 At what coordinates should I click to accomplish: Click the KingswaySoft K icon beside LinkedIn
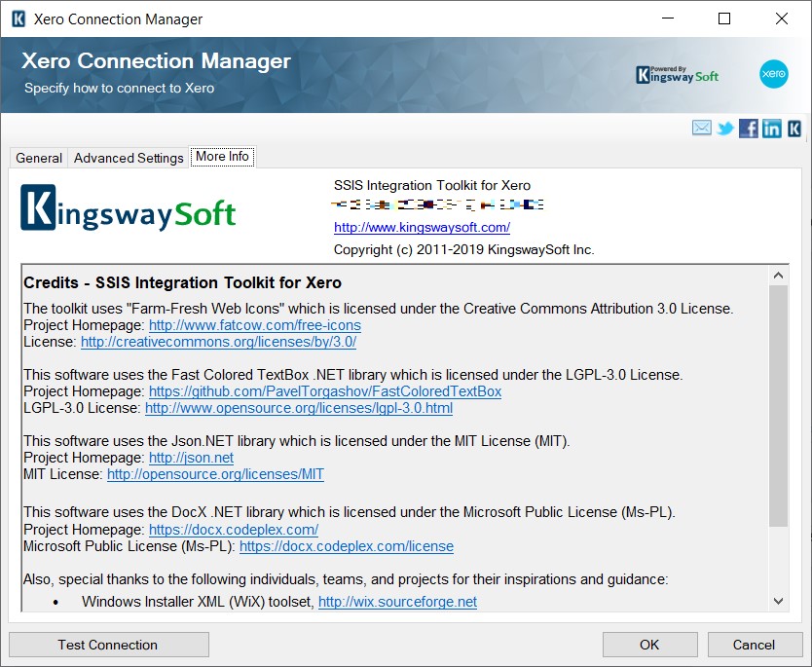coord(794,128)
